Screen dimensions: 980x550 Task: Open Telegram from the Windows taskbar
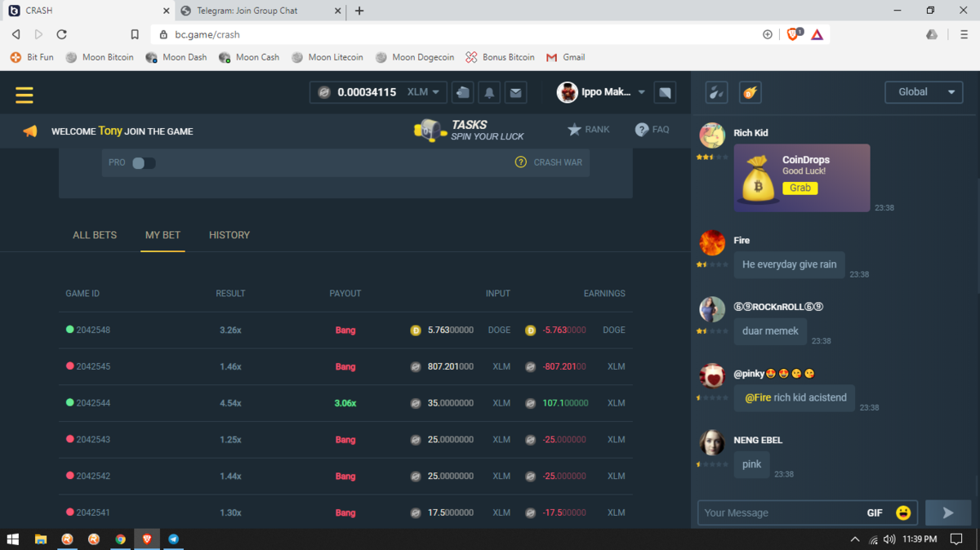(173, 539)
